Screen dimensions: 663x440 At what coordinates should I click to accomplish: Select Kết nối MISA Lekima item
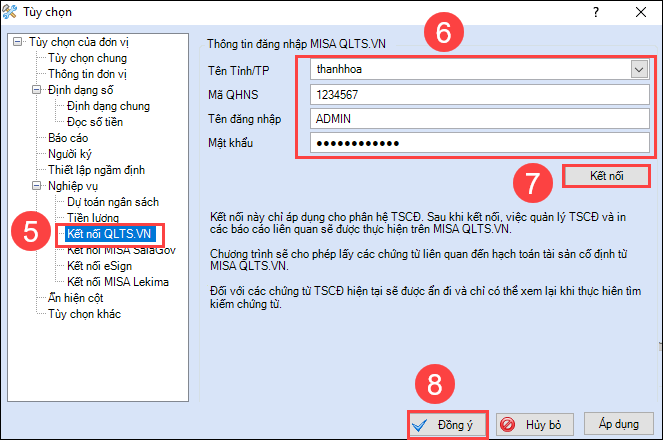coord(118,282)
